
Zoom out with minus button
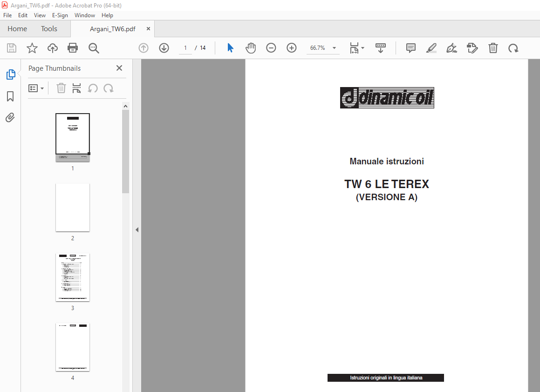271,48
